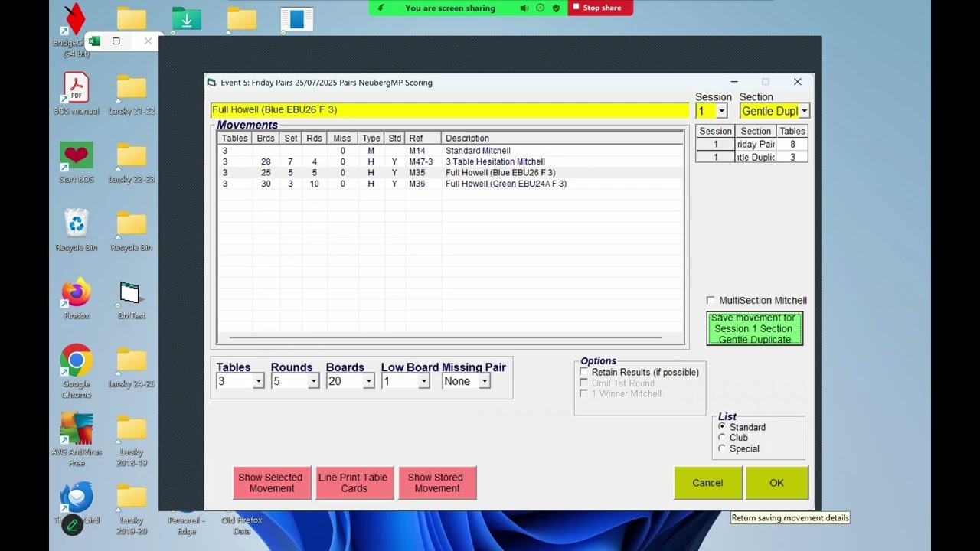Select the Larsky 22-23 folder
This screenshot has height=551, width=980.
(x=132, y=161)
